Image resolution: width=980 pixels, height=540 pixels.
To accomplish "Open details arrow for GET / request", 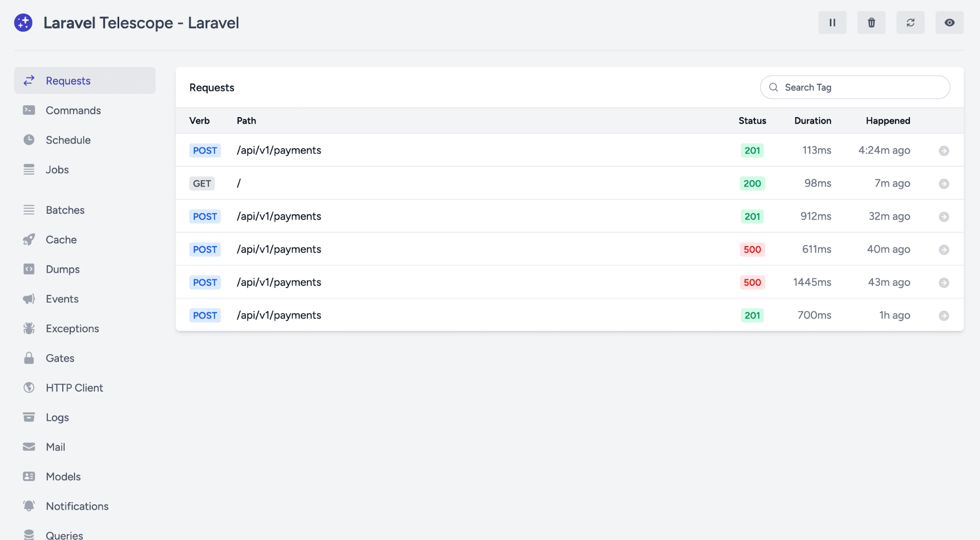I will 944,183.
